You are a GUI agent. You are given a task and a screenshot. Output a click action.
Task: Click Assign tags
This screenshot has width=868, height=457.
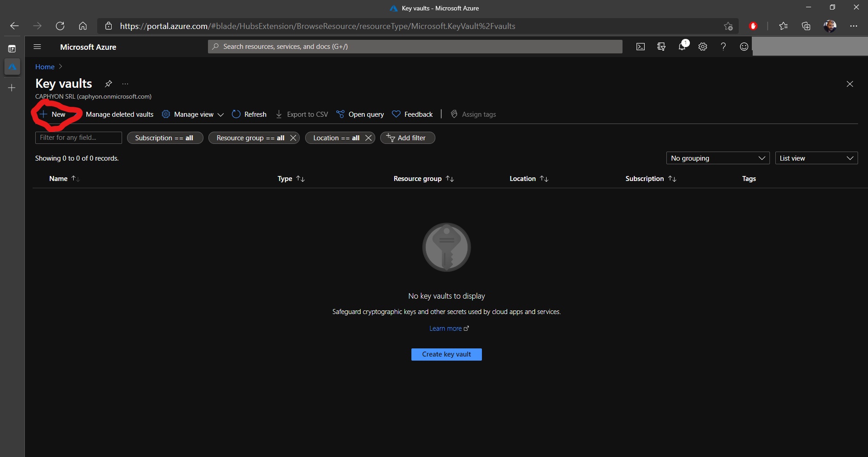click(473, 114)
